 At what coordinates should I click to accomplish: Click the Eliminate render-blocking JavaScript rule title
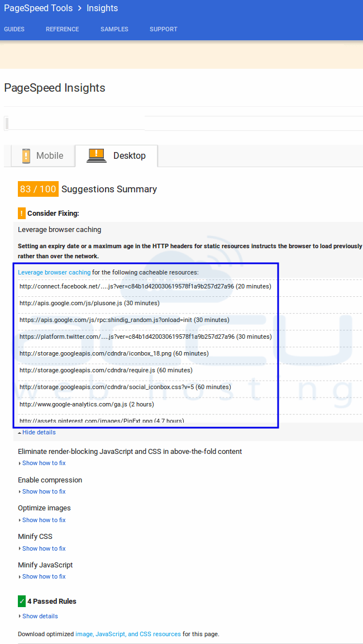130,451
